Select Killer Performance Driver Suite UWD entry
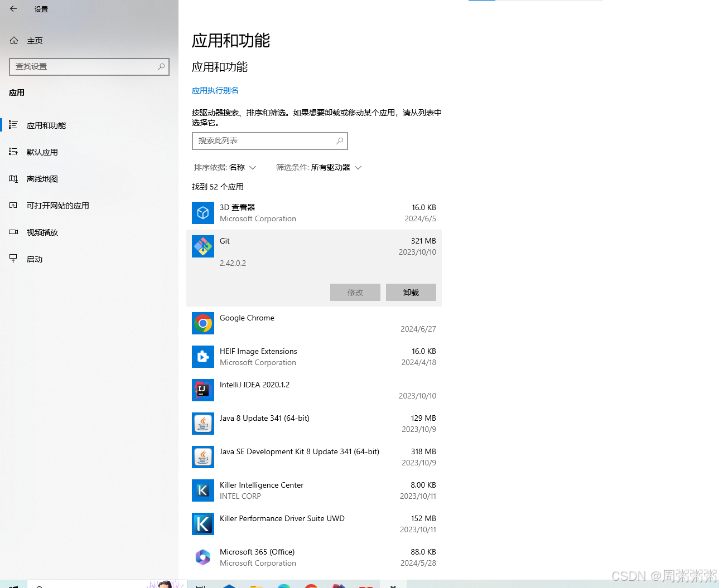This screenshot has height=588, width=719. (x=314, y=524)
